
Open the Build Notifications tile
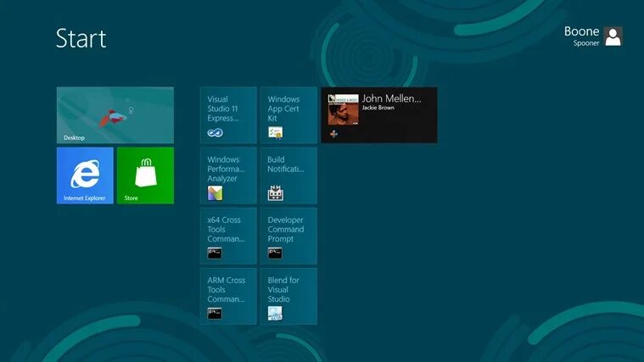pyautogui.click(x=288, y=175)
